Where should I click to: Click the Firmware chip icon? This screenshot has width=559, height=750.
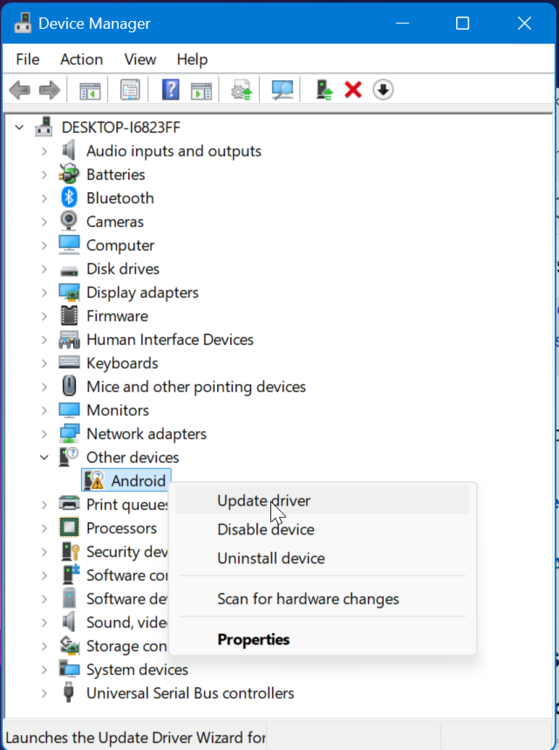(x=69, y=316)
